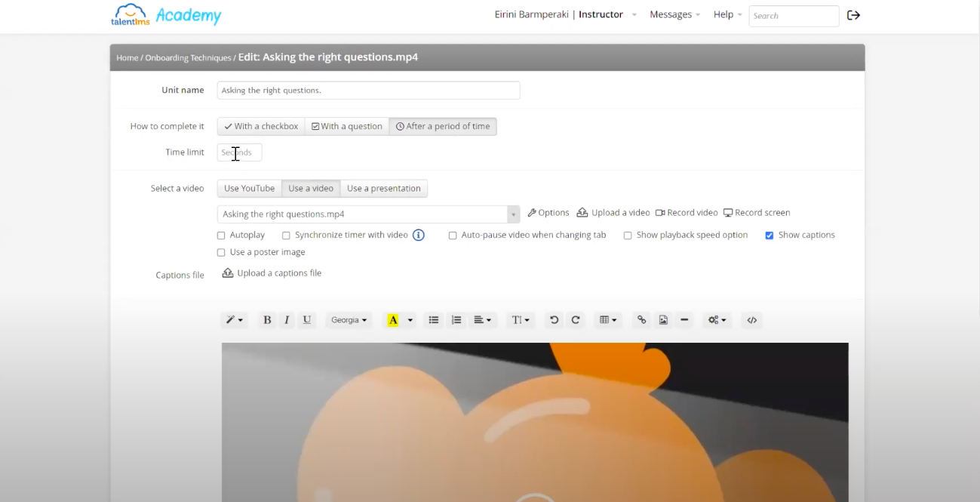The height and width of the screenshot is (502, 980).
Task: Choose the Use YouTube option
Action: tap(249, 189)
